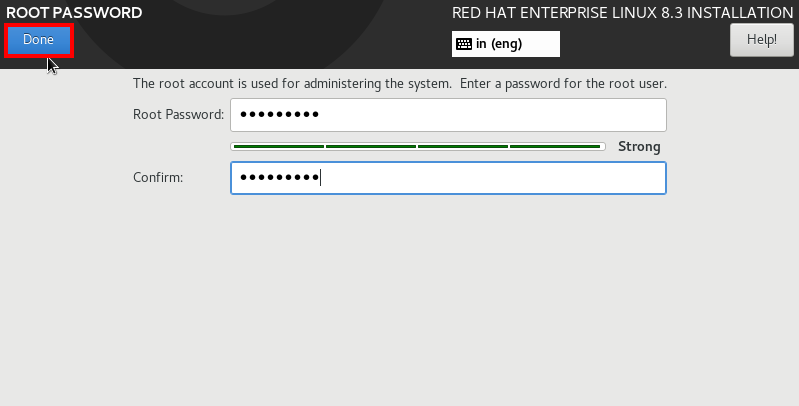Focus the Confirm password input field
The image size is (799, 406).
[x=448, y=178]
